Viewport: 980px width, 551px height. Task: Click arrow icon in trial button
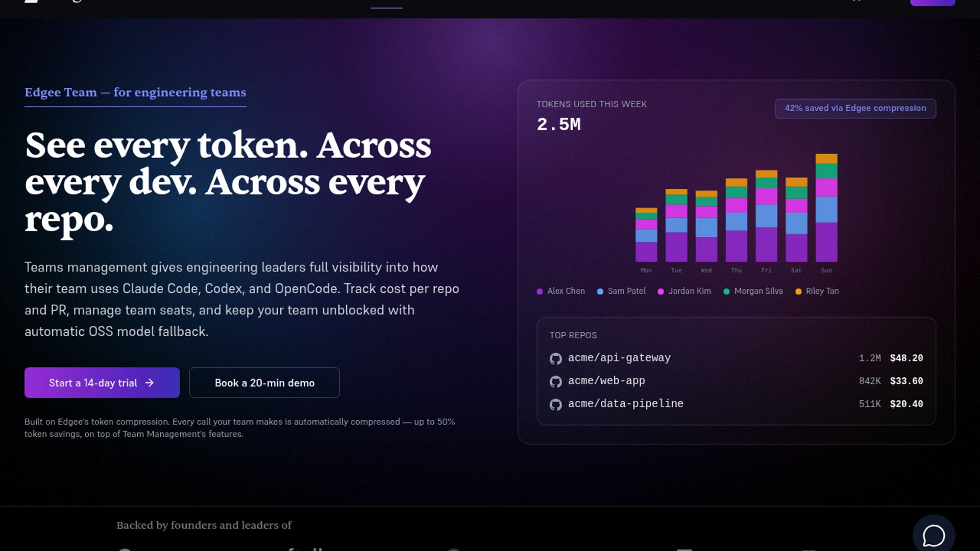[150, 383]
